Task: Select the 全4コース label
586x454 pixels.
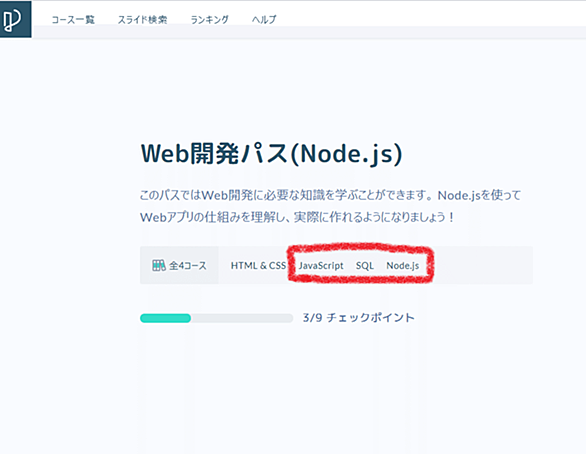Action: point(188,266)
